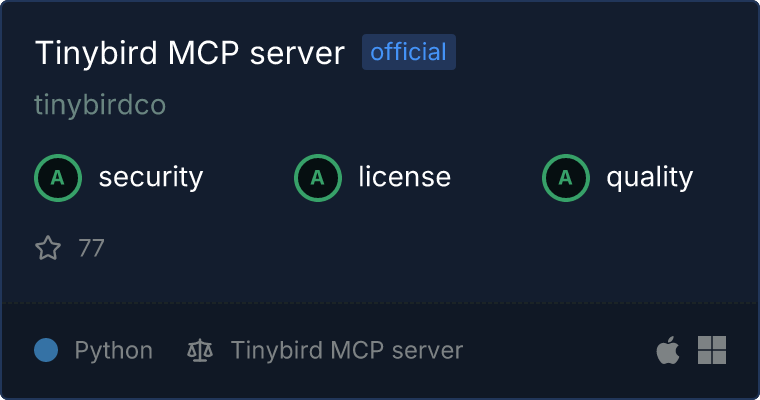Click the security grade A badge
760x400 pixels.
pos(58,178)
